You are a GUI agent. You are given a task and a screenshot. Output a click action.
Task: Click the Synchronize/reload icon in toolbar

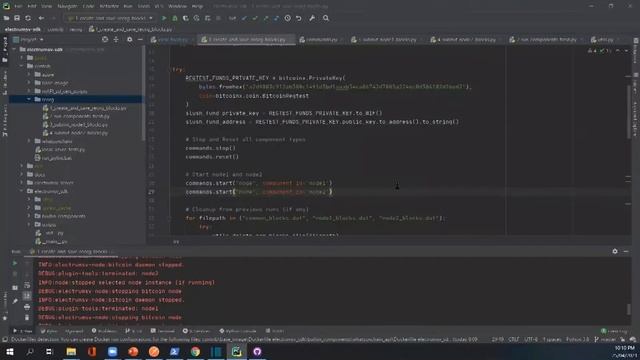[x=28, y=18]
